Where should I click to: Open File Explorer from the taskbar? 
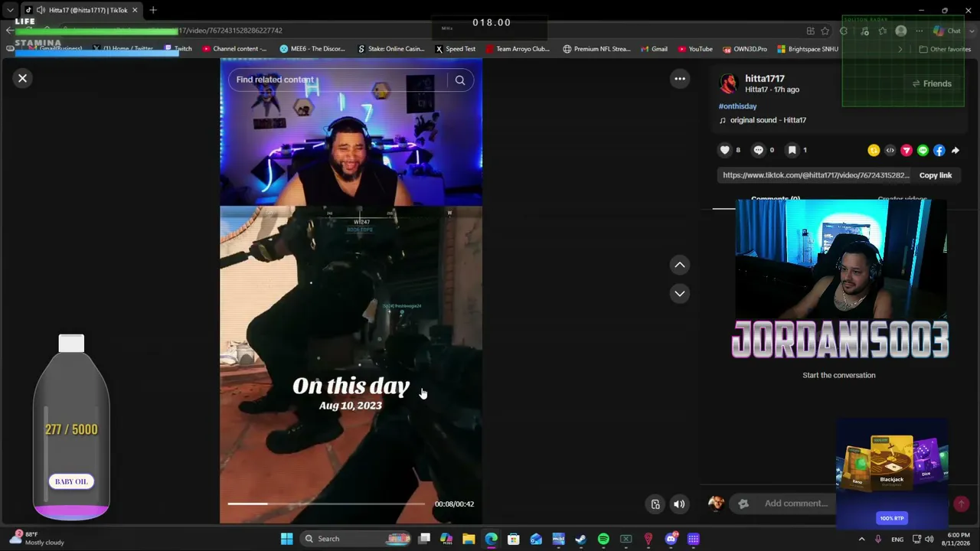469,539
